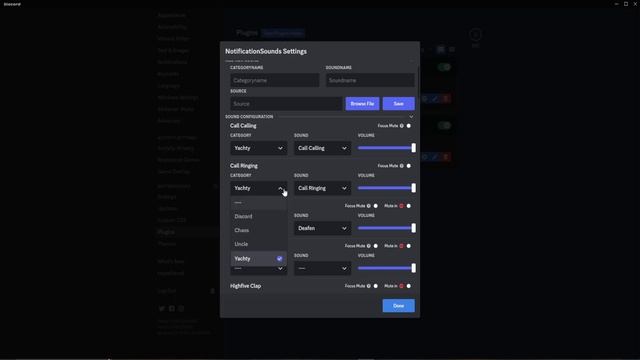Open the empty dash sound dropdown
Image resolution: width=640 pixels, height=360 pixels.
[322, 268]
